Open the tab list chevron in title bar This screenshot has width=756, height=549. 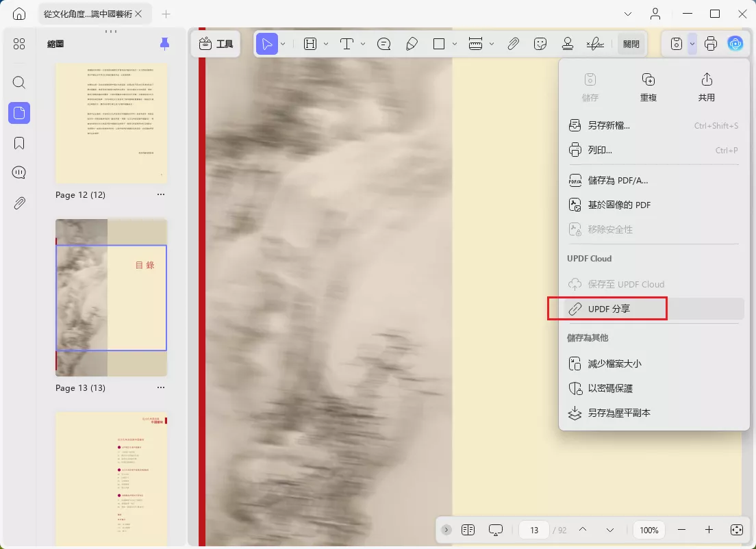tap(628, 14)
